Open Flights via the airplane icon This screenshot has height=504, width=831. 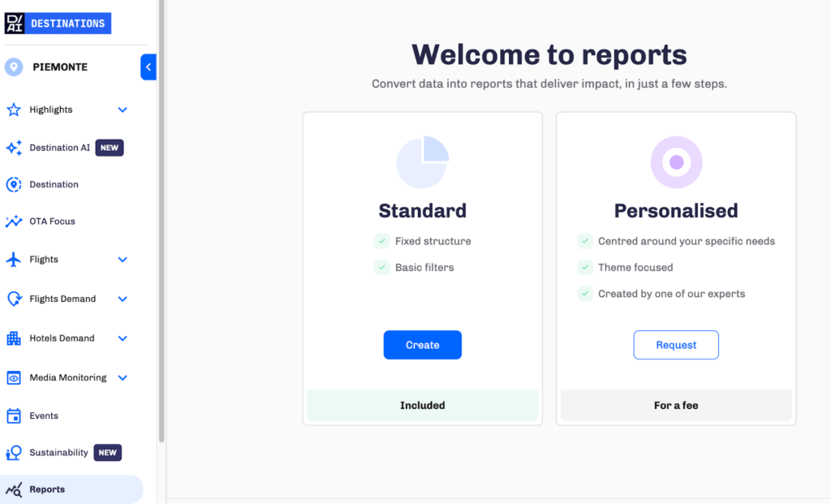coord(15,260)
